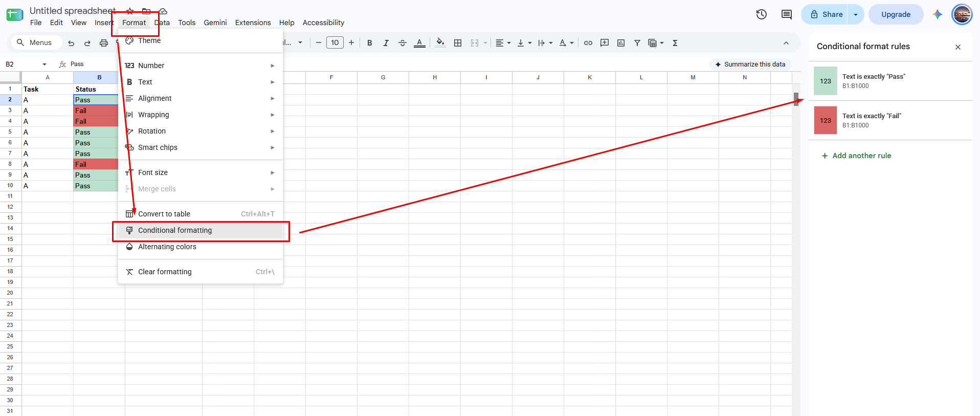Open the 'Text is exactly "Pass"' rule
Image resolution: width=980 pixels, height=416 pixels.
(890, 81)
